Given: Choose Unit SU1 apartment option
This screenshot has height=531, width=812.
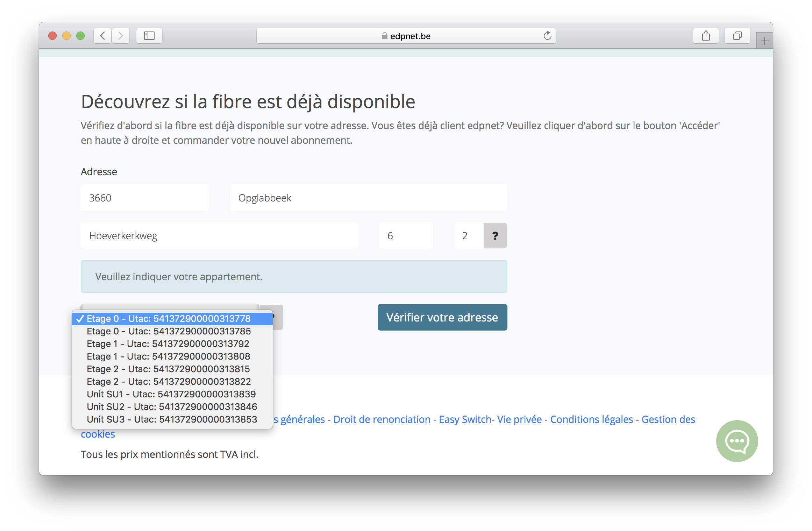Looking at the screenshot, I should 172,394.
